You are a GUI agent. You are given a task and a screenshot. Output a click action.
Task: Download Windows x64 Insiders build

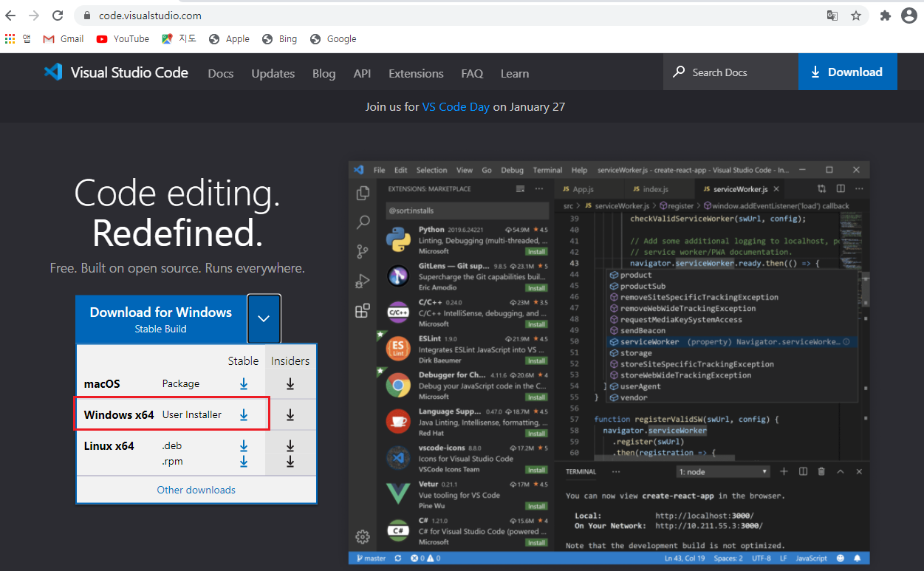tap(290, 415)
